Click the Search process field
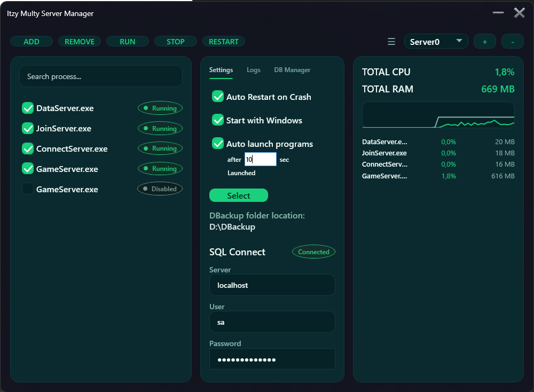 click(x=100, y=76)
